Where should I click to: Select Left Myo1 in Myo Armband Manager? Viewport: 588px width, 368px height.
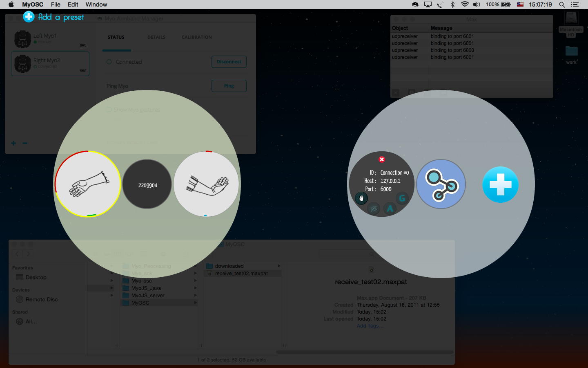point(50,39)
